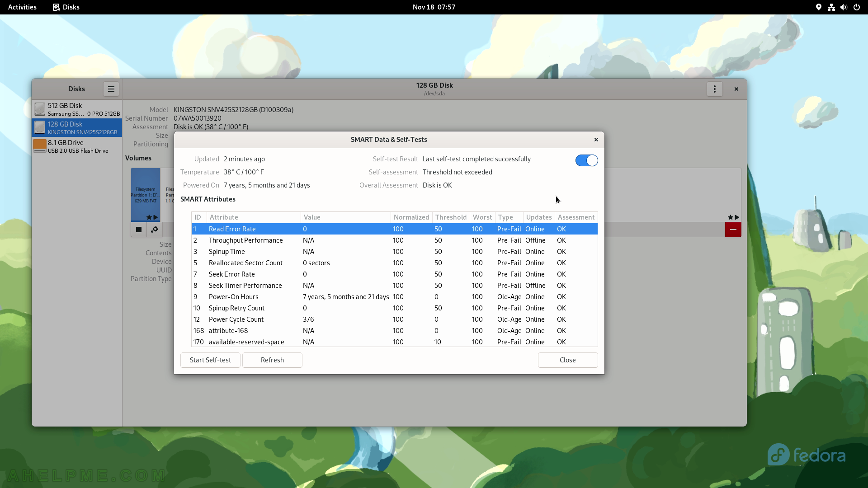
Task: Close the Disks main window
Action: (736, 89)
